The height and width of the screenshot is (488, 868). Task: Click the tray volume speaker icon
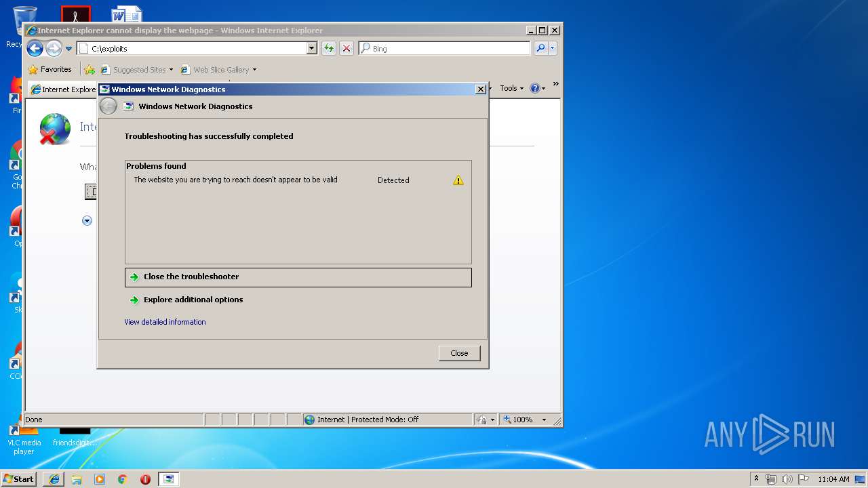[x=787, y=479]
